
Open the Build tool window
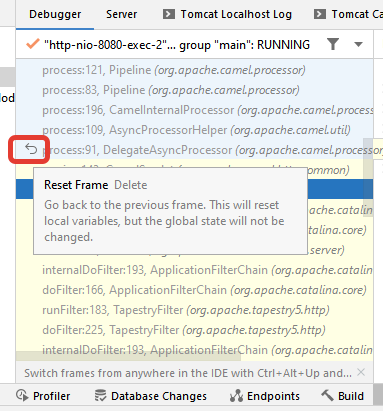[342, 396]
